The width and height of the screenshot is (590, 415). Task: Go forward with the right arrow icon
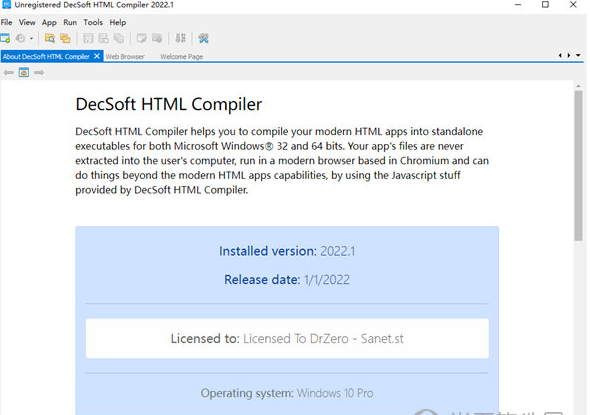(x=39, y=72)
